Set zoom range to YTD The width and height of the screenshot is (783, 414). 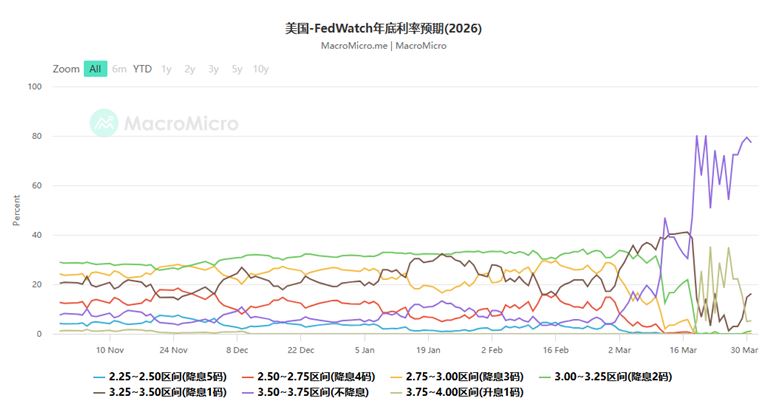point(143,69)
